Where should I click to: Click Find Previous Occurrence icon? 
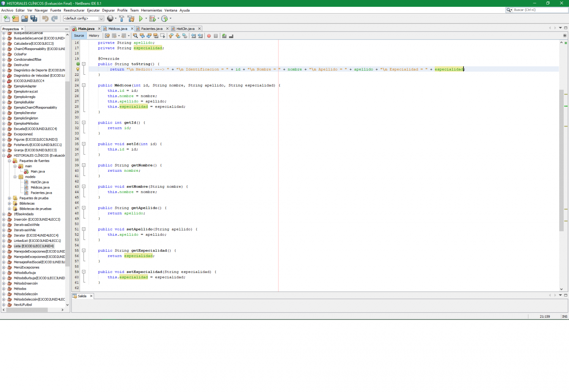coord(142,36)
